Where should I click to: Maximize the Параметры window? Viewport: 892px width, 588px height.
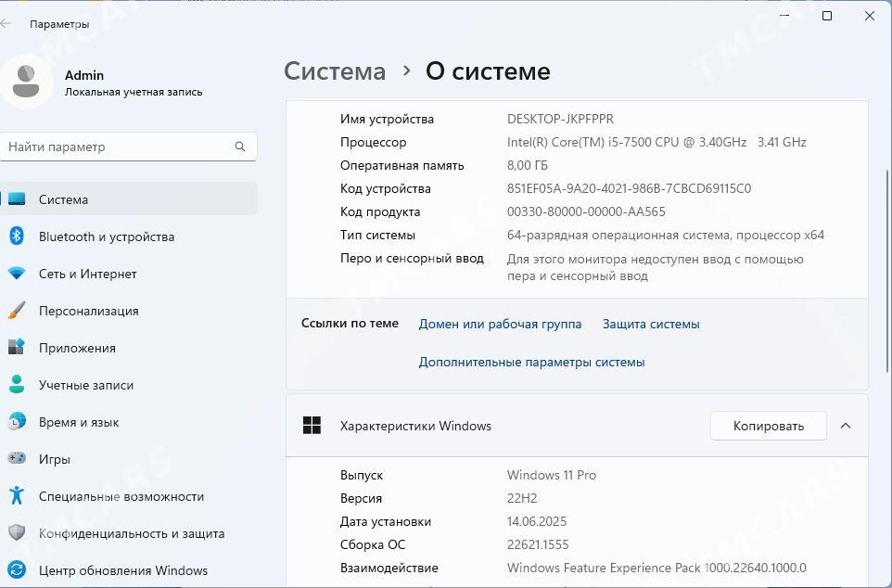tap(827, 16)
